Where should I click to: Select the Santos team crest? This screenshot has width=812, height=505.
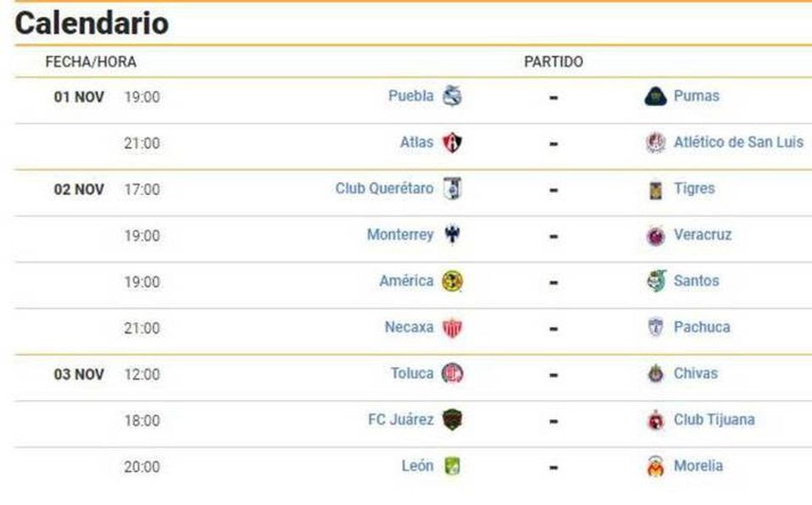656,281
